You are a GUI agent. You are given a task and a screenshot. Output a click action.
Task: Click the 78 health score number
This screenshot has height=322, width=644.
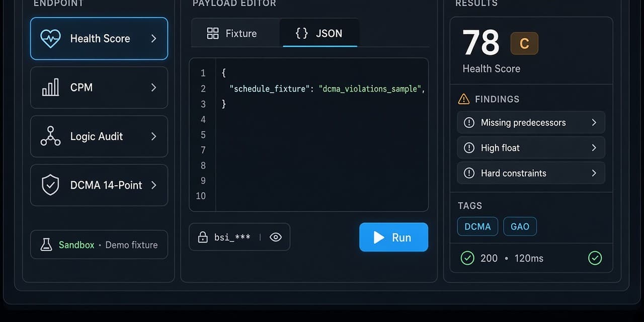coord(481,43)
